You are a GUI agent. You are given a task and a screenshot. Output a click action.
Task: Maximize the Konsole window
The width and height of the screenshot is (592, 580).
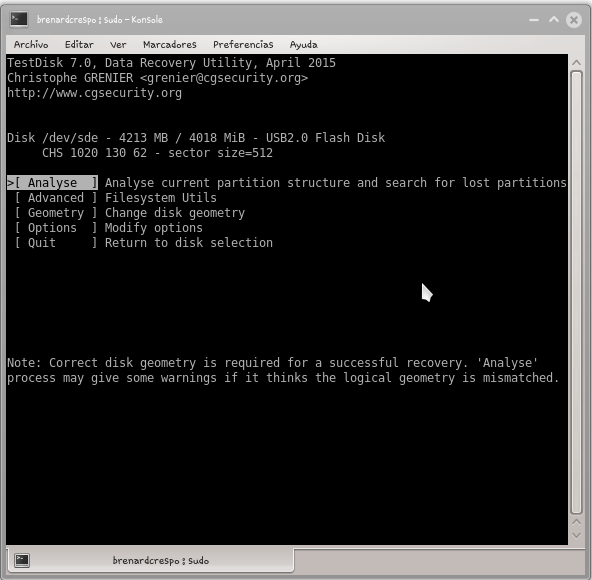(554, 19)
